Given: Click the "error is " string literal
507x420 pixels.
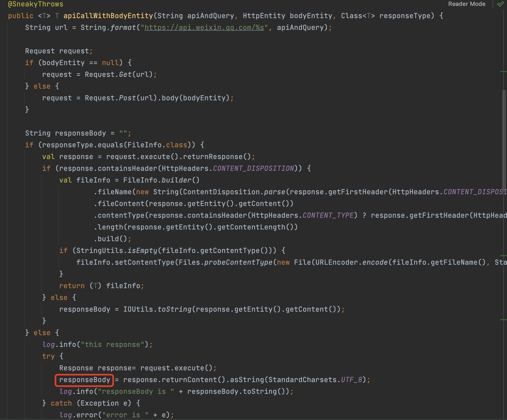Looking at the screenshot, I should pos(125,415).
